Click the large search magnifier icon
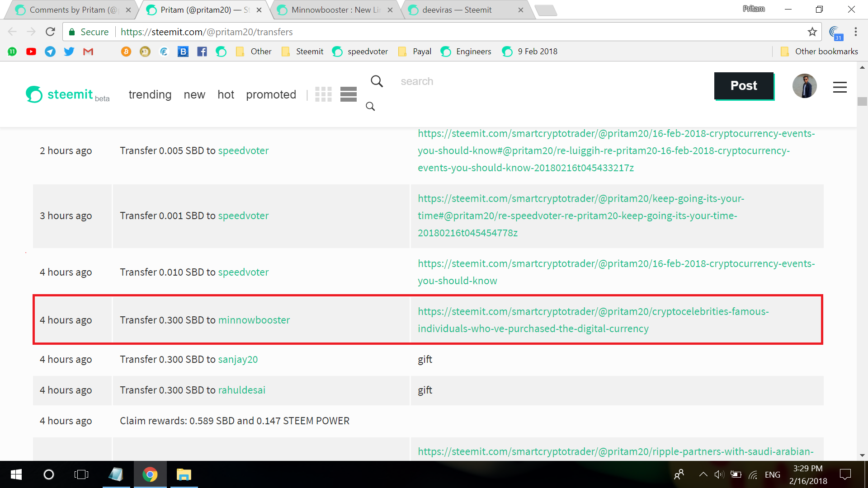Viewport: 868px width, 488px height. click(377, 81)
